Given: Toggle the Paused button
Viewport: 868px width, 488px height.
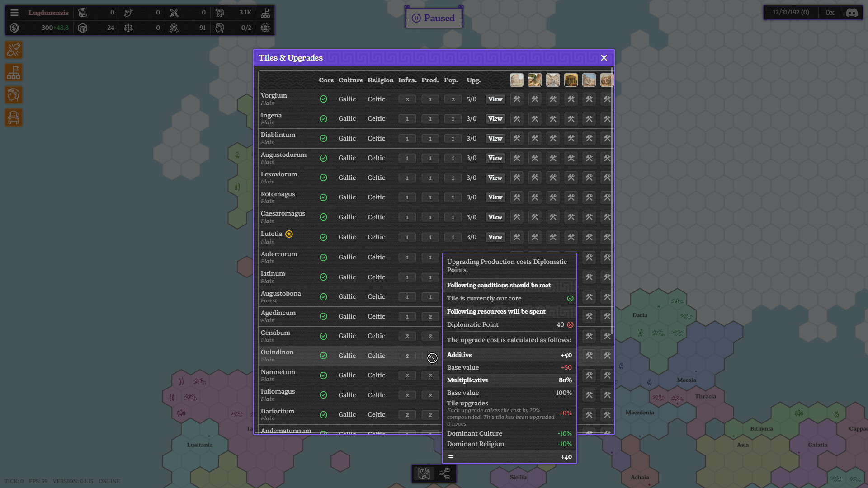Looking at the screenshot, I should point(434,17).
